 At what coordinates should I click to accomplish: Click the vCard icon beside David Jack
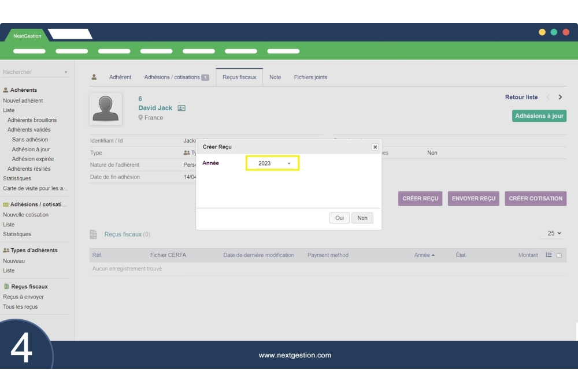[x=181, y=109]
